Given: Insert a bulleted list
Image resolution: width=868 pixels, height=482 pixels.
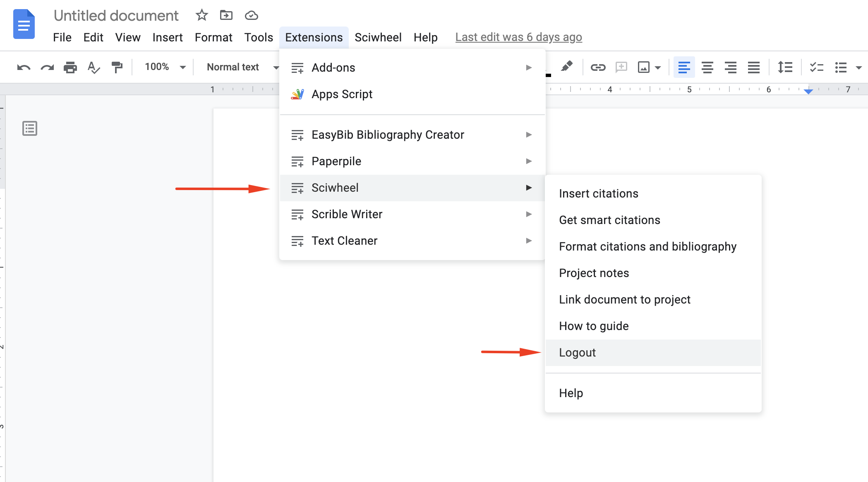Looking at the screenshot, I should pyautogui.click(x=841, y=67).
